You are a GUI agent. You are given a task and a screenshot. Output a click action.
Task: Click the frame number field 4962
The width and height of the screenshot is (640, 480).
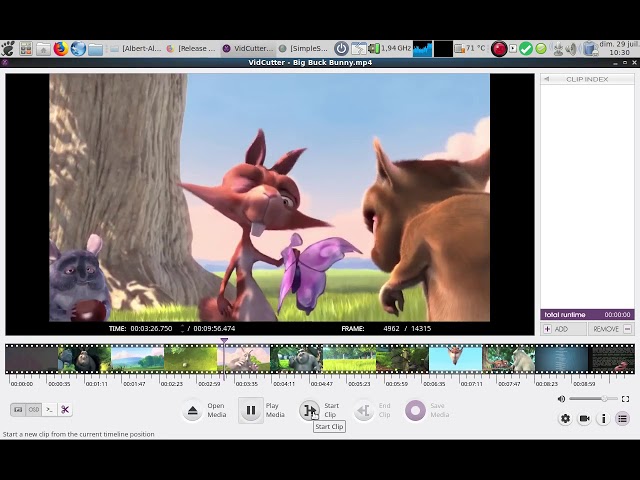pos(391,329)
